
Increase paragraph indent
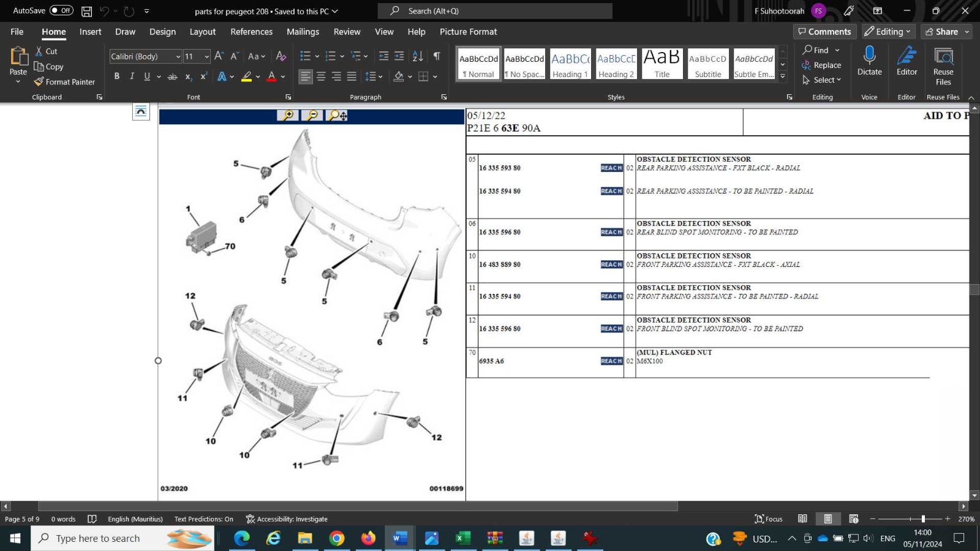coord(399,56)
